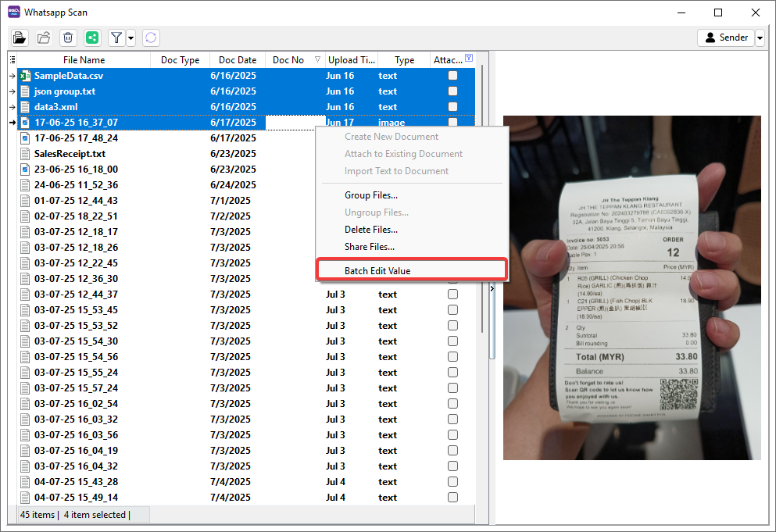Expand the dropdown arrow beside the filter button
The width and height of the screenshot is (776, 532).
(x=131, y=37)
